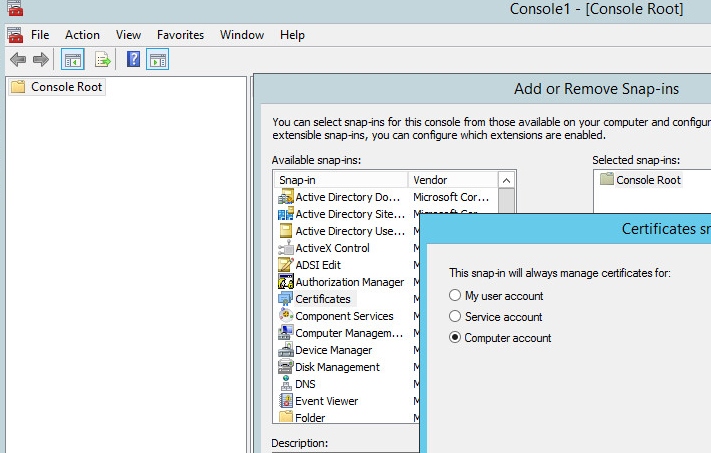Open the Action menu
711x453 pixels.
tap(82, 35)
